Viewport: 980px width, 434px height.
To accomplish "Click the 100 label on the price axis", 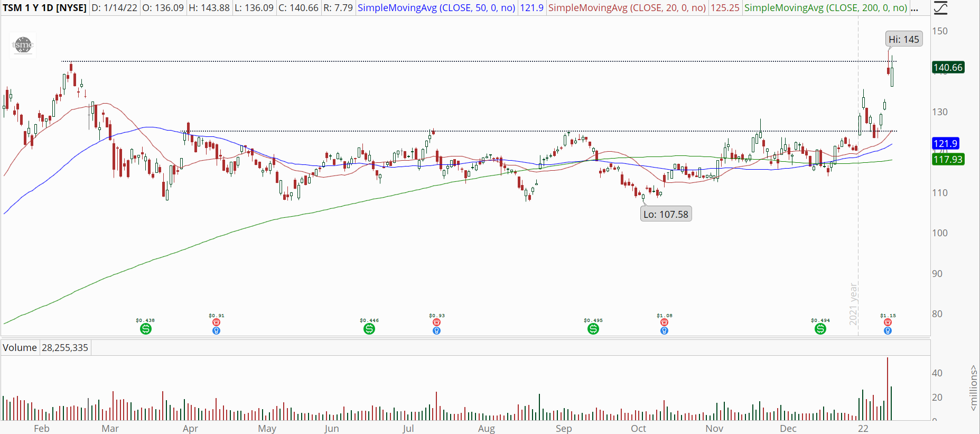I will coord(940,233).
